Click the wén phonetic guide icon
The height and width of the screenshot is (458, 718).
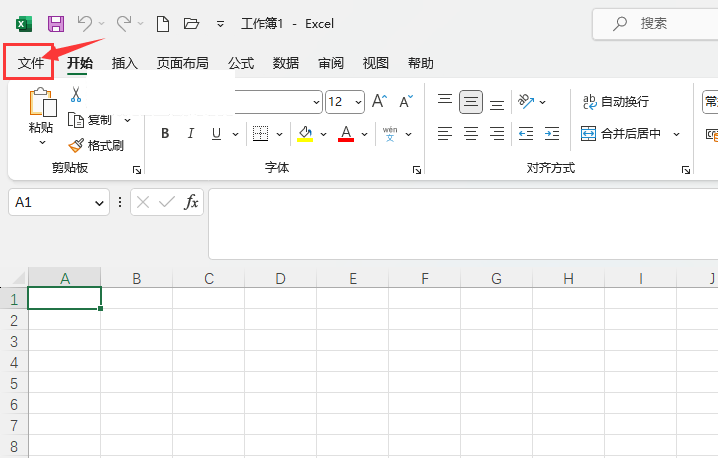tap(390, 134)
